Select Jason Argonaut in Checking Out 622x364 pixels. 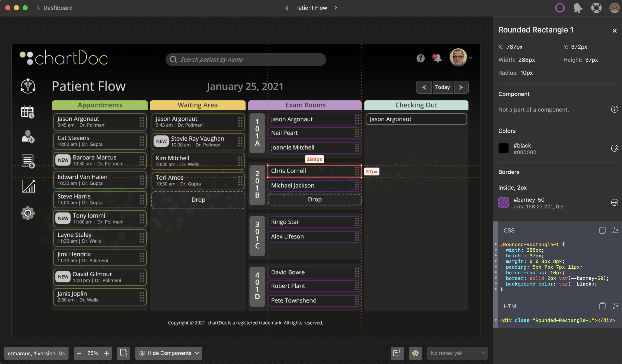[416, 119]
